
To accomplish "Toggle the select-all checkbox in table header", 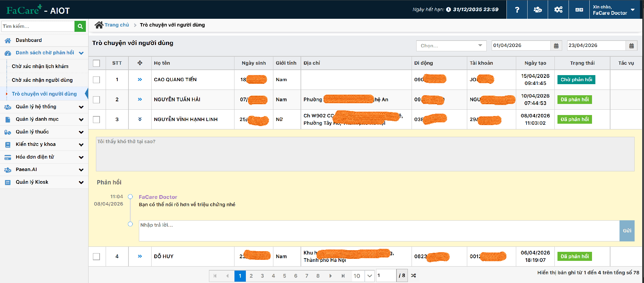I will (97, 63).
